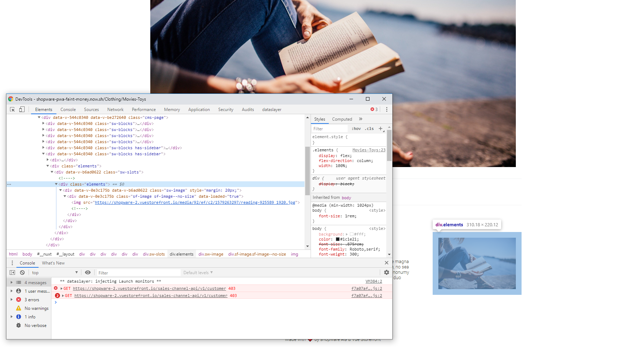This screenshot has height=363, width=644.
Task: Open a new console sidebar frame selector icon
Action: (x=12, y=272)
